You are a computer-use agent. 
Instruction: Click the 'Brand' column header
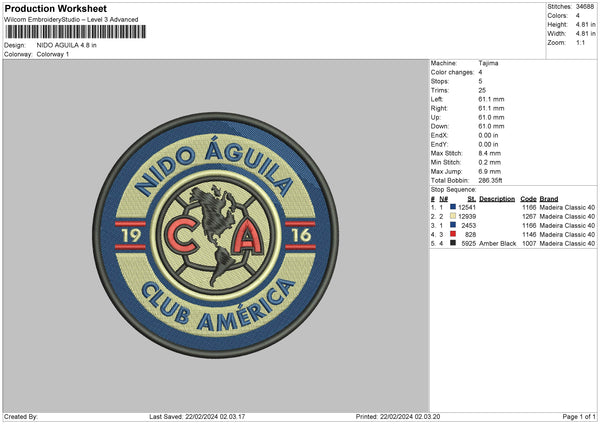coord(549,199)
